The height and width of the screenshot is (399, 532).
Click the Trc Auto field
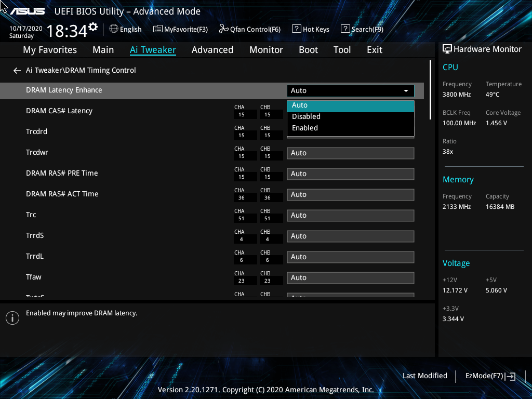(351, 216)
